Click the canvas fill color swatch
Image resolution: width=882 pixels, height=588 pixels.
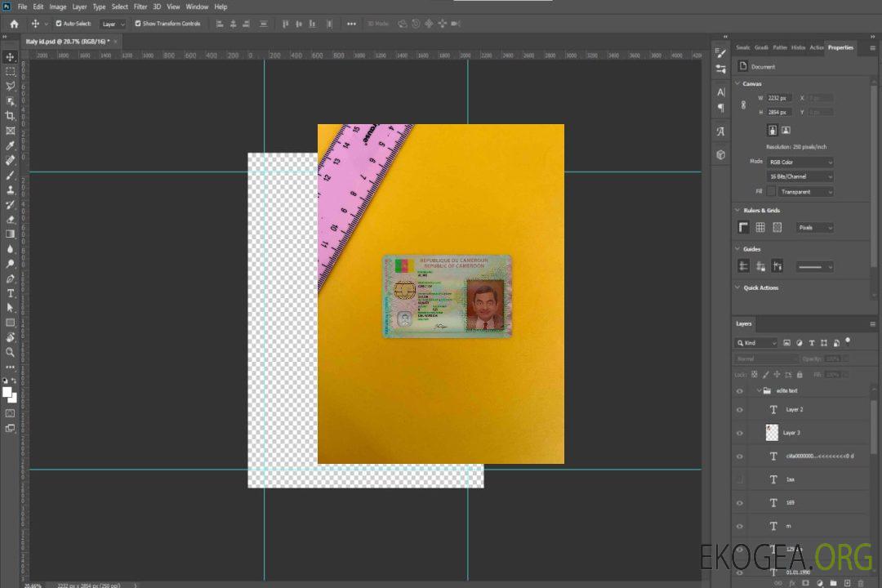(x=771, y=192)
